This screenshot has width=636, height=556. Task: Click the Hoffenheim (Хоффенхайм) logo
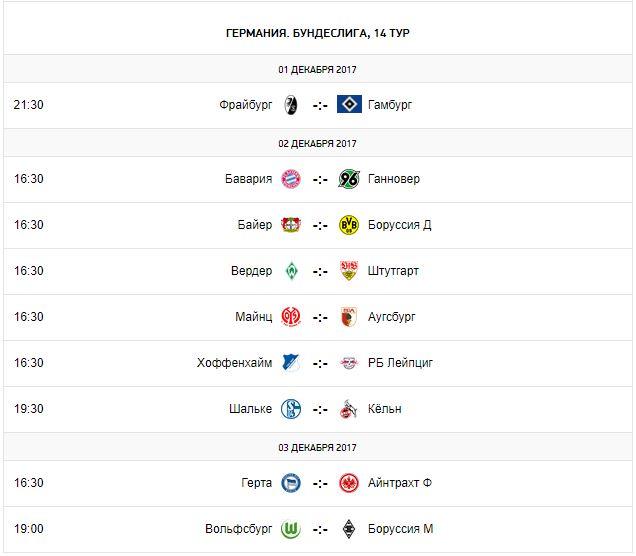(290, 363)
